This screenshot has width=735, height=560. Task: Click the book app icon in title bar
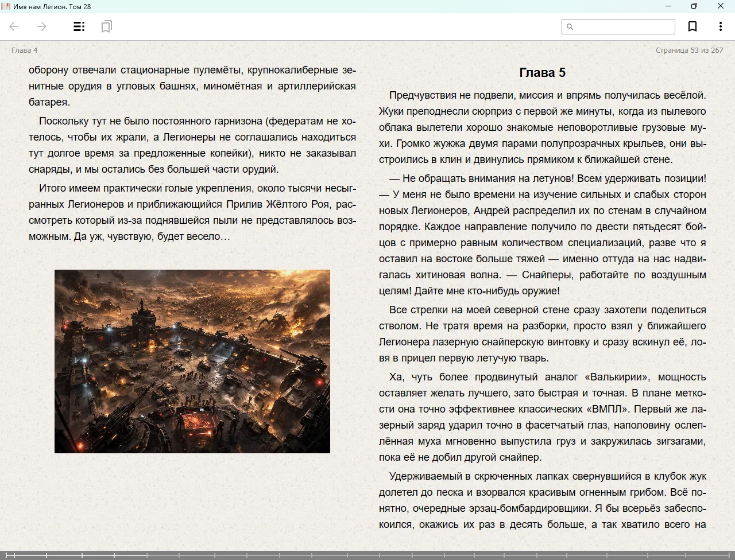[6, 6]
